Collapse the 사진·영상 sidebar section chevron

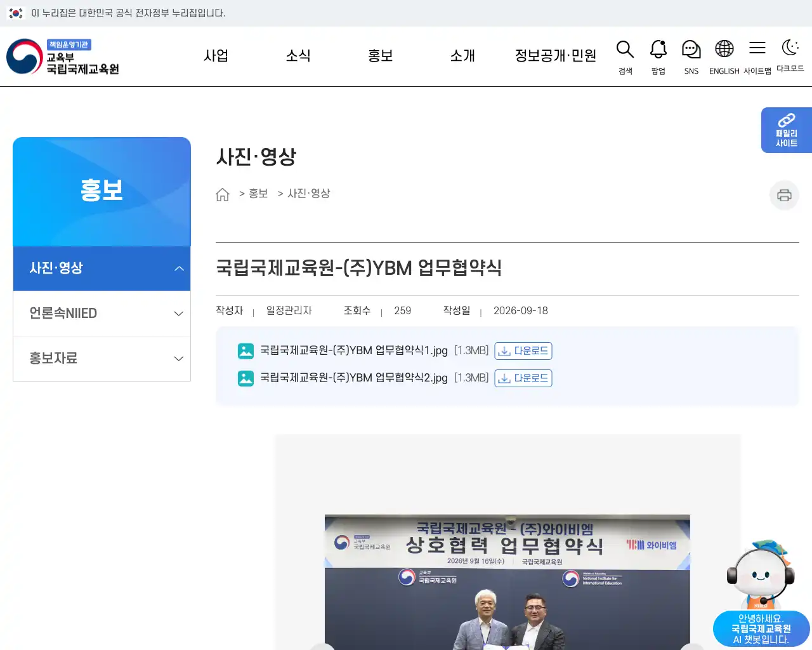click(179, 269)
